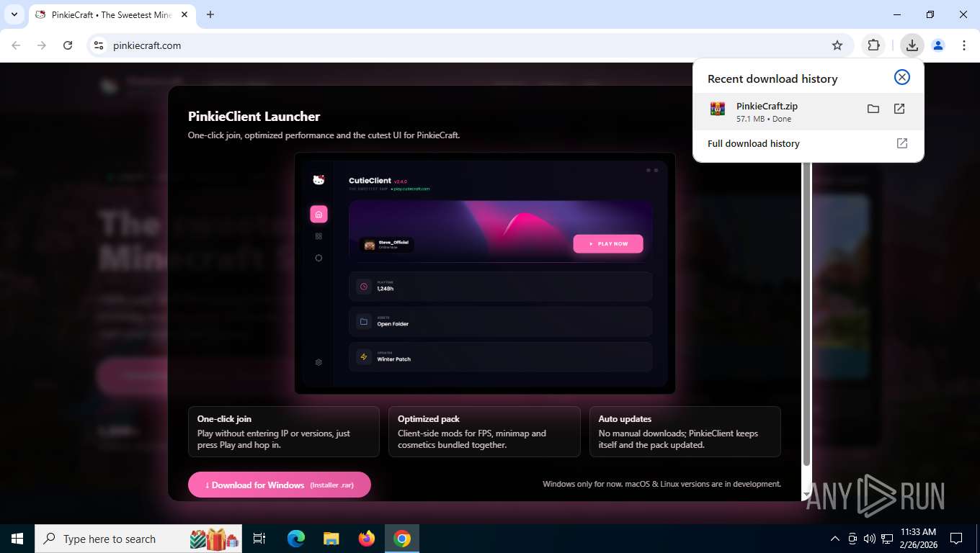The height and width of the screenshot is (553, 980).
Task: Open Task View on taskbar
Action: click(259, 539)
